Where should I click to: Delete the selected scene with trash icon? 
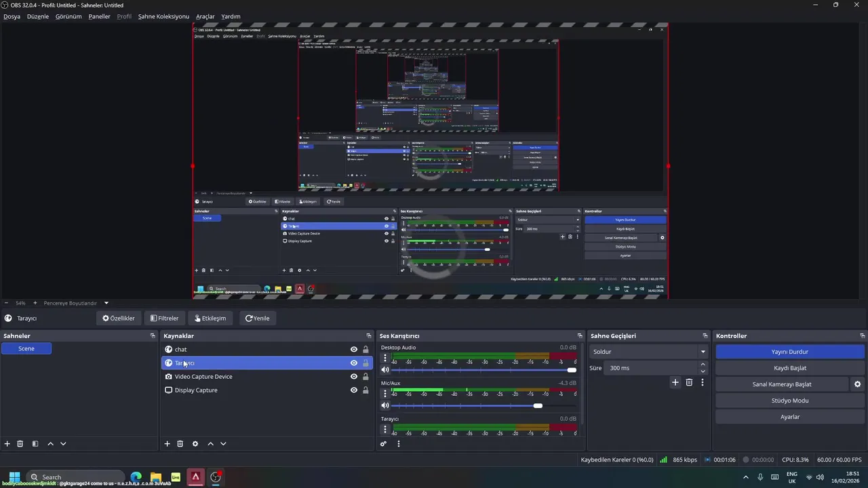click(x=20, y=444)
